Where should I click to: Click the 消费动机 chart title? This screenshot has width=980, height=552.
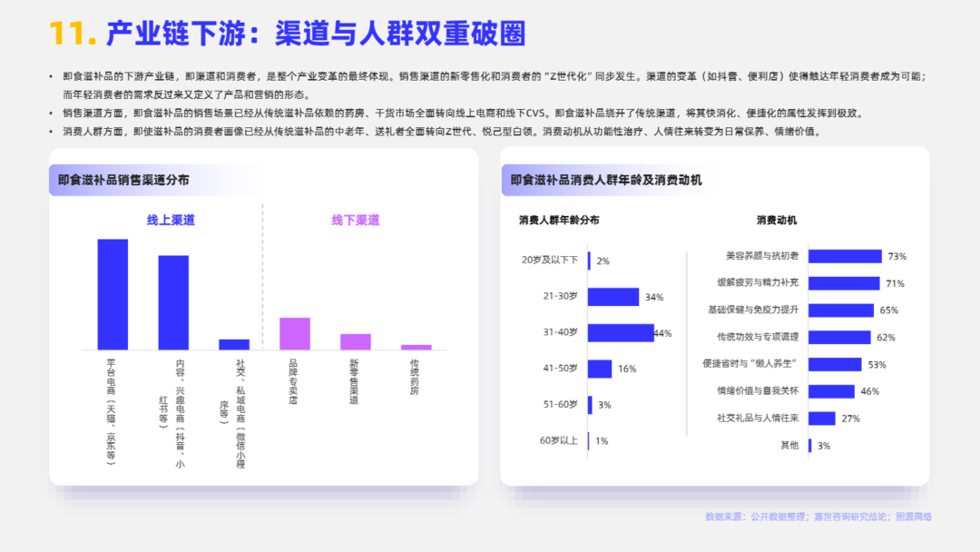pyautogui.click(x=777, y=220)
